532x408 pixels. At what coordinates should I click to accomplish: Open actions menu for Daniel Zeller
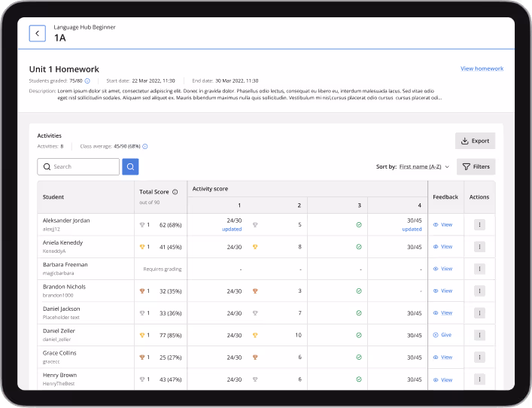[479, 335]
